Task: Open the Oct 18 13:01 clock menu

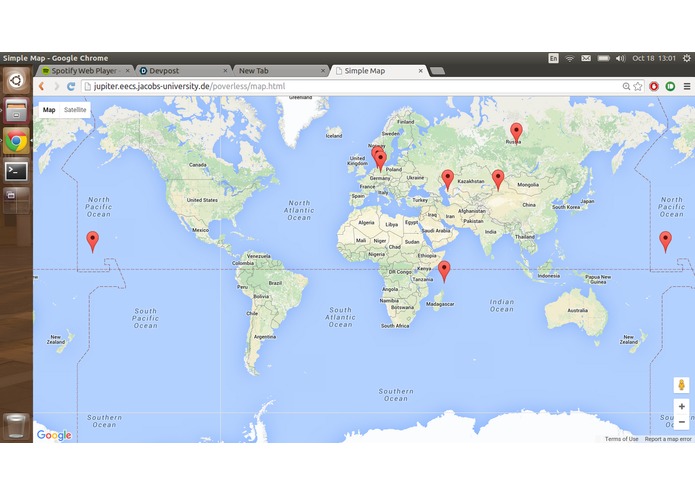Action: tap(654, 58)
